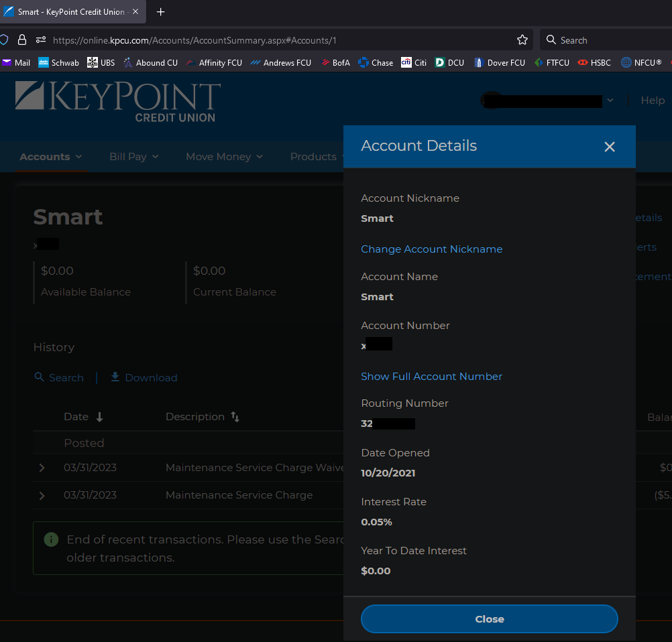Click the KeyPoint Credit Union logo
This screenshot has width=672, height=642.
(117, 102)
